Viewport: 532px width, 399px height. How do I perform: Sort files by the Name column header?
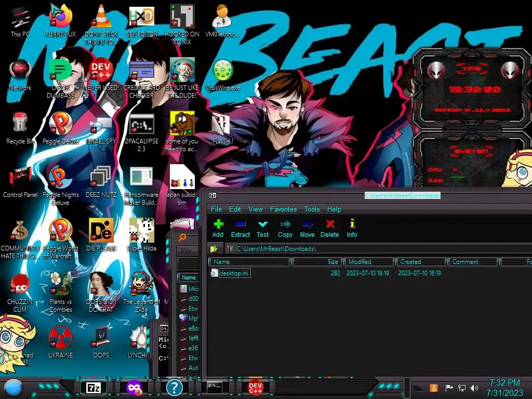tap(249, 262)
